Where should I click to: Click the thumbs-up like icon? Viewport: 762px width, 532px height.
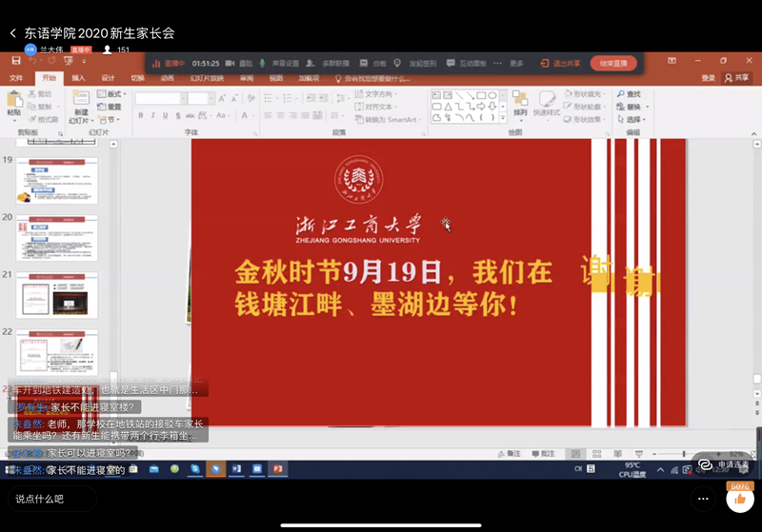tap(739, 498)
